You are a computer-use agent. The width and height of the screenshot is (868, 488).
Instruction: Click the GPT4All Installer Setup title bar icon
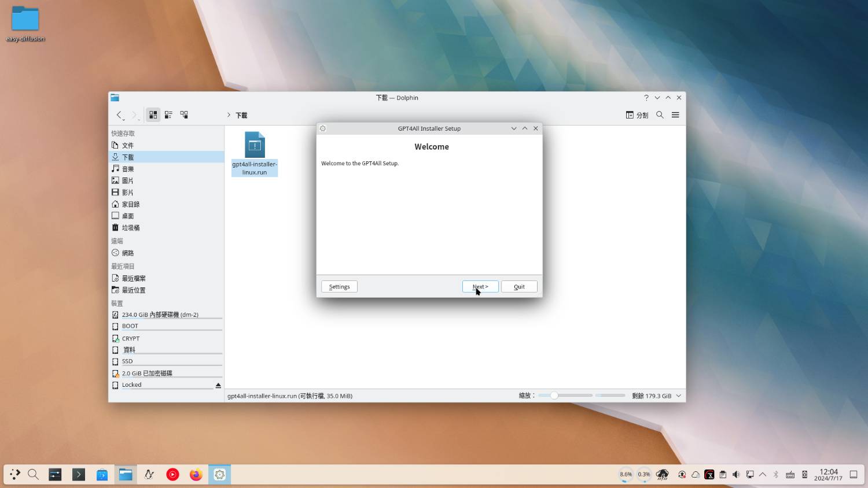[x=323, y=128]
